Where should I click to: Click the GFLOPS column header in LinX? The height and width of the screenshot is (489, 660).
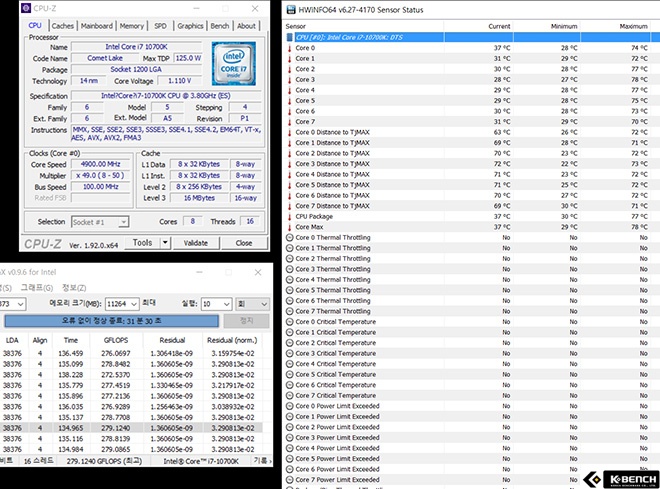(116, 340)
